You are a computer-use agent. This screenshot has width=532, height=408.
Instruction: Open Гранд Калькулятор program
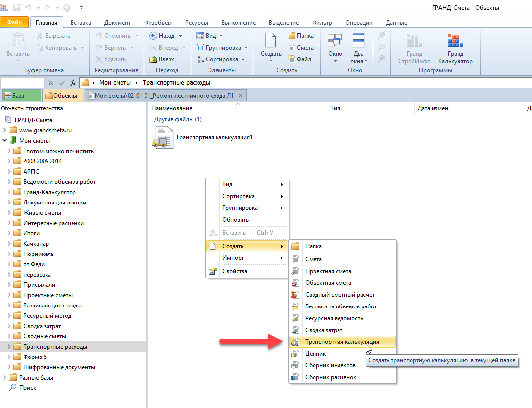(x=455, y=49)
